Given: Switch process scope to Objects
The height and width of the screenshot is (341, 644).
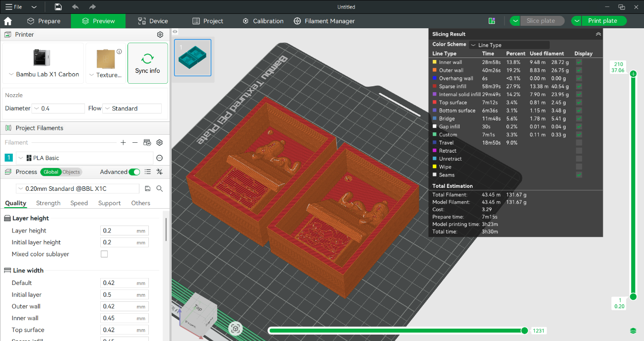Looking at the screenshot, I should [x=71, y=172].
